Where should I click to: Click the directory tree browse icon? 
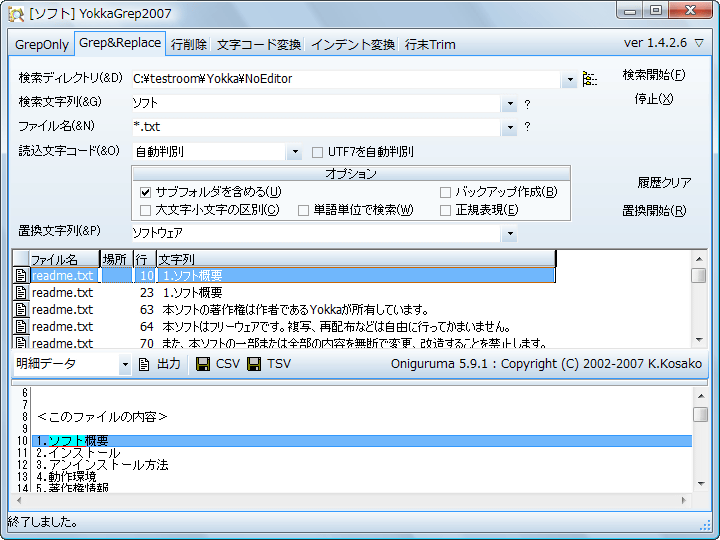[589, 79]
